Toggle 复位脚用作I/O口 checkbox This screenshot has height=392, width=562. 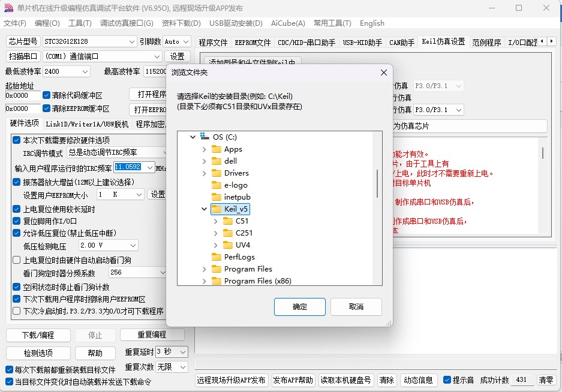[16, 221]
